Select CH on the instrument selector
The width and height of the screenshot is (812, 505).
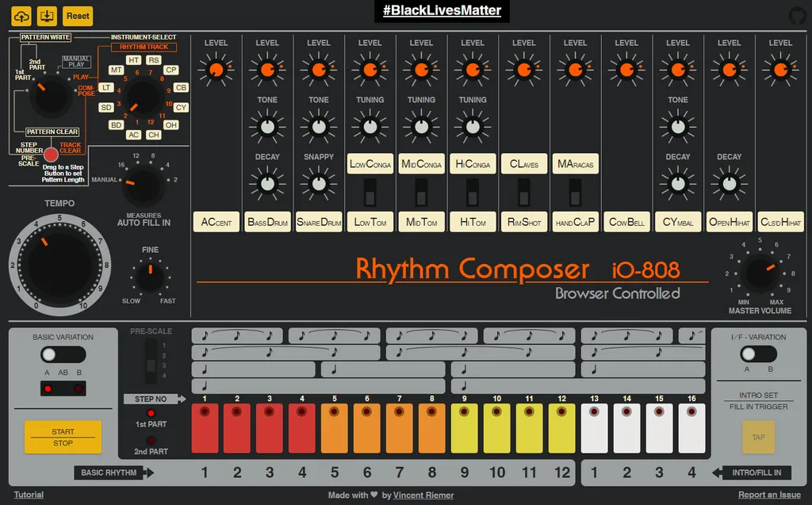pos(154,134)
